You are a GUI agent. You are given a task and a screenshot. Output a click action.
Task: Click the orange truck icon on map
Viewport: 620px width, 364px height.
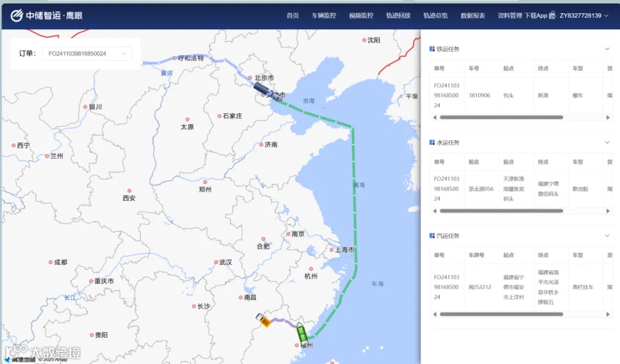[x=263, y=320]
